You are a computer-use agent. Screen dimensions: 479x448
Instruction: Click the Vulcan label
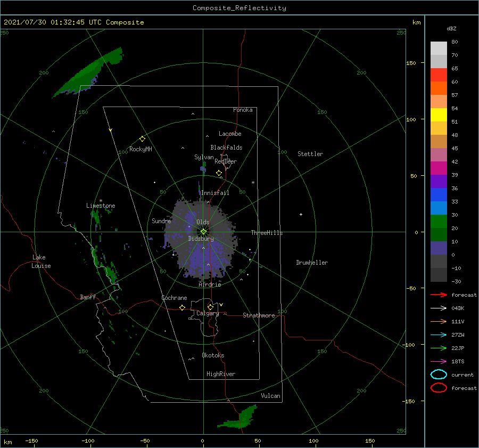[271, 396]
